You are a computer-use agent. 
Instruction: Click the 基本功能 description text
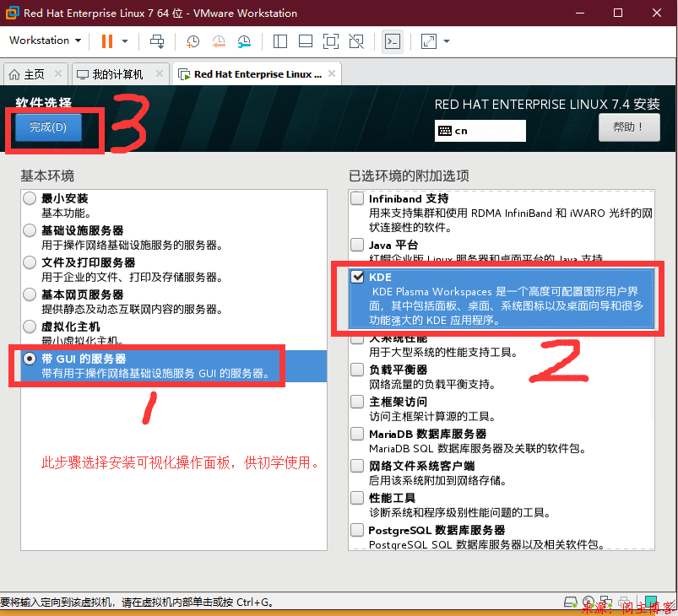[x=66, y=213]
